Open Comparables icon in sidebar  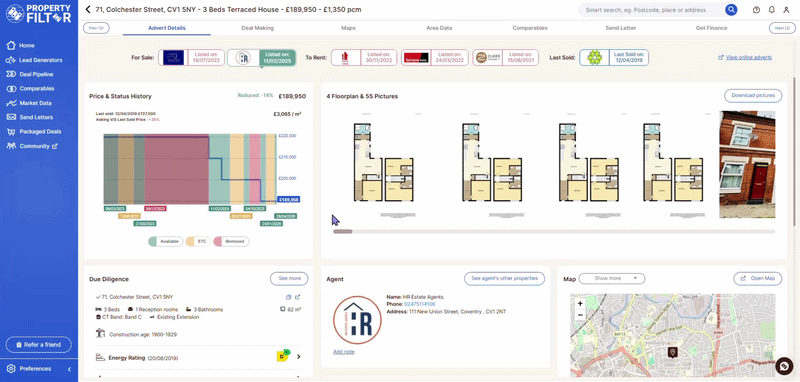click(x=11, y=88)
